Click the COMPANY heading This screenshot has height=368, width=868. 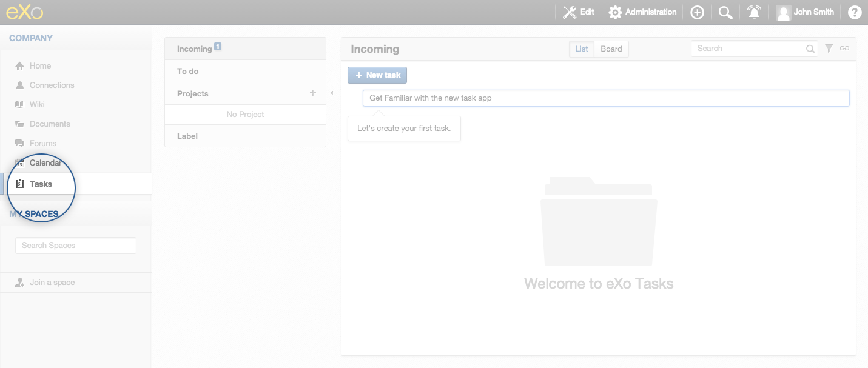point(31,38)
